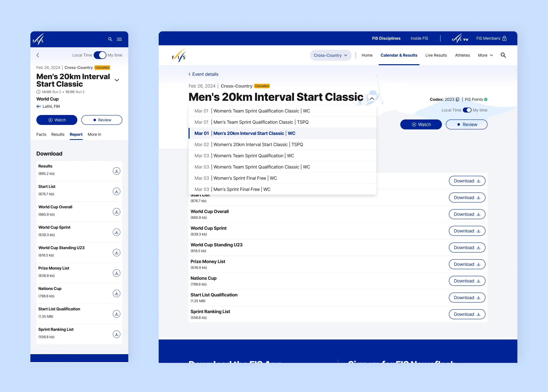Open FIS Disciplines in top bar
This screenshot has height=392, width=548.
pyautogui.click(x=386, y=38)
